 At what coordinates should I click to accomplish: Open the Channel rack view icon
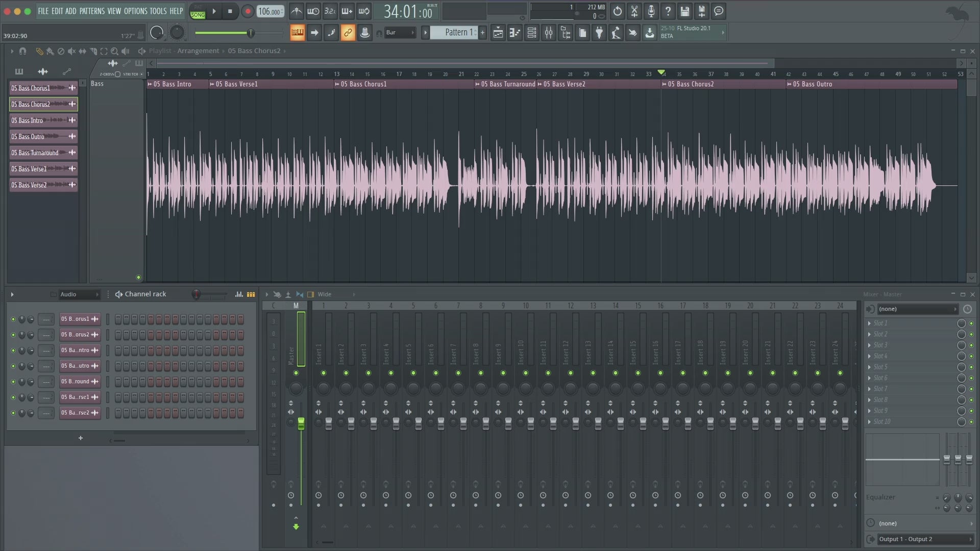[x=531, y=33]
